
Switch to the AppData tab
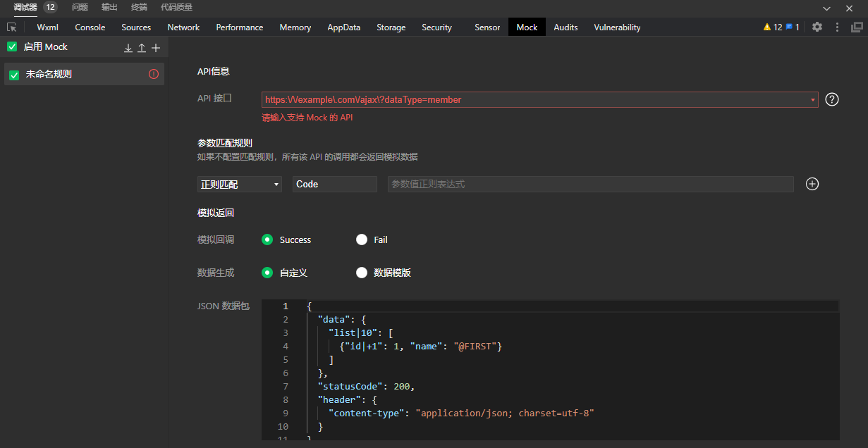click(343, 27)
